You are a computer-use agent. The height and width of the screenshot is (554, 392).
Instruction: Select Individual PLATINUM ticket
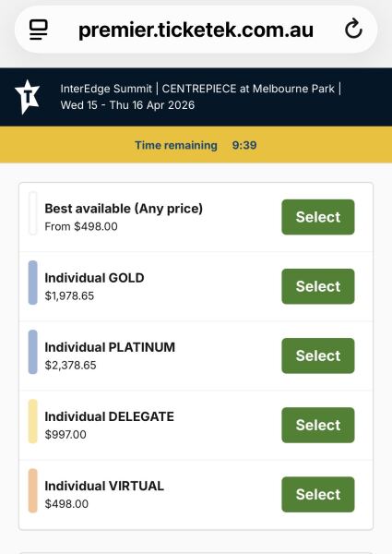point(318,355)
